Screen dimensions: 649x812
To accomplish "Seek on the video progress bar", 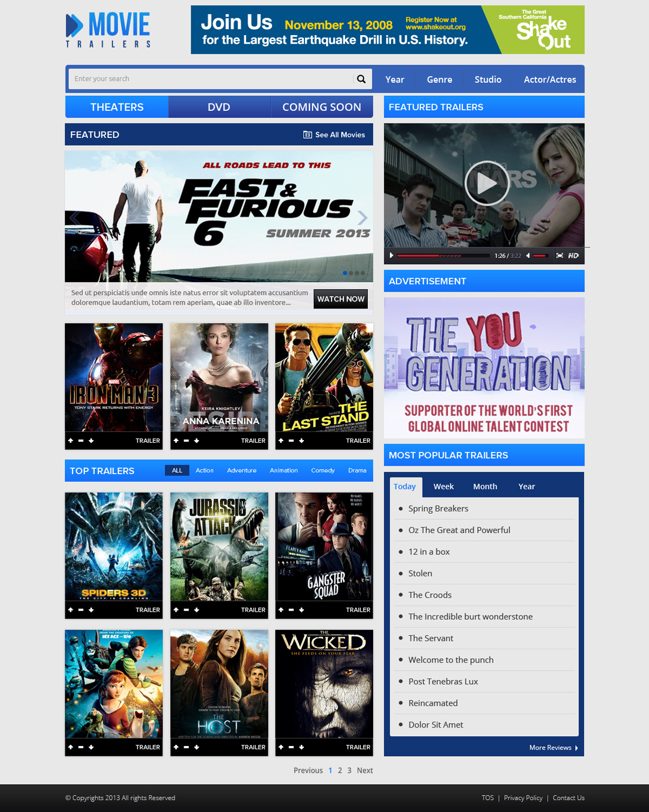I will point(443,256).
